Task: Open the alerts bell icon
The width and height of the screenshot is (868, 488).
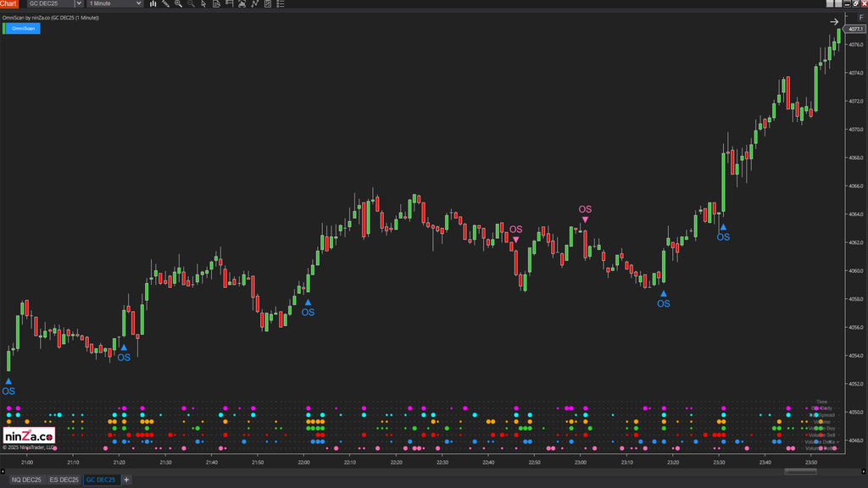Action: (x=242, y=4)
